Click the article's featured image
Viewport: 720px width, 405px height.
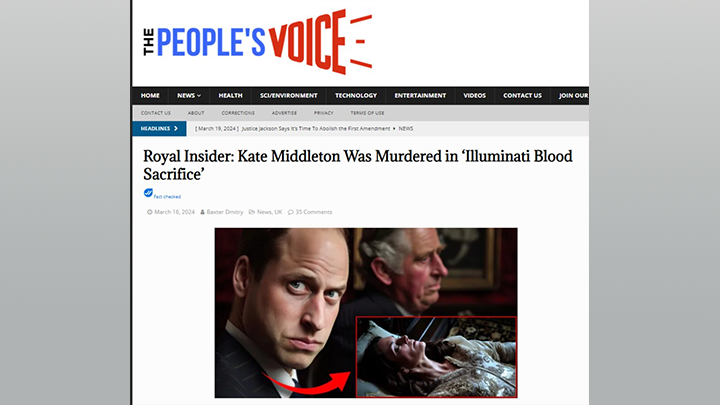click(366, 313)
